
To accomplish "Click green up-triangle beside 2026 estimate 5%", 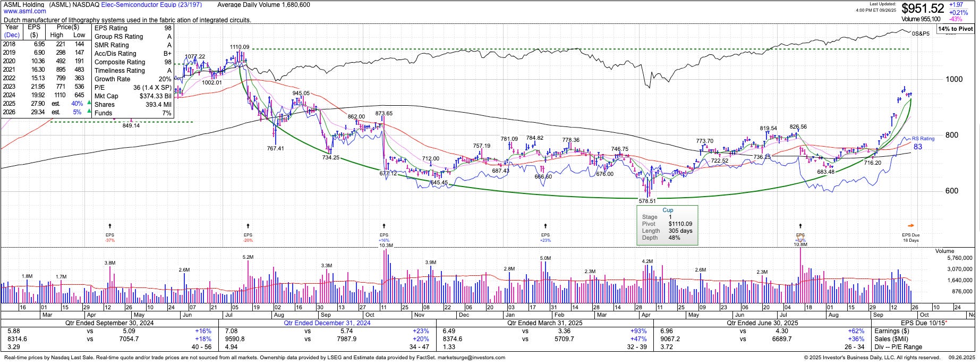I will [x=88, y=112].
